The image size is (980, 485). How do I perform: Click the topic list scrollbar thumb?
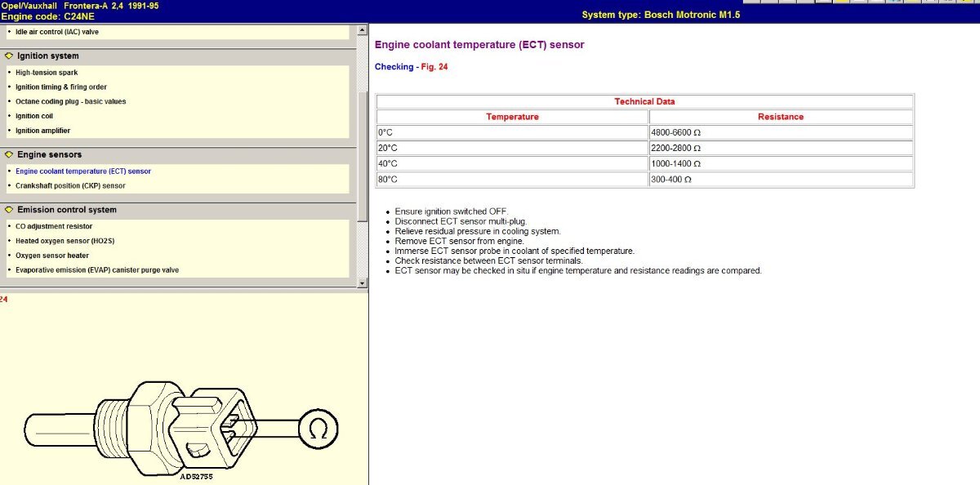363,156
